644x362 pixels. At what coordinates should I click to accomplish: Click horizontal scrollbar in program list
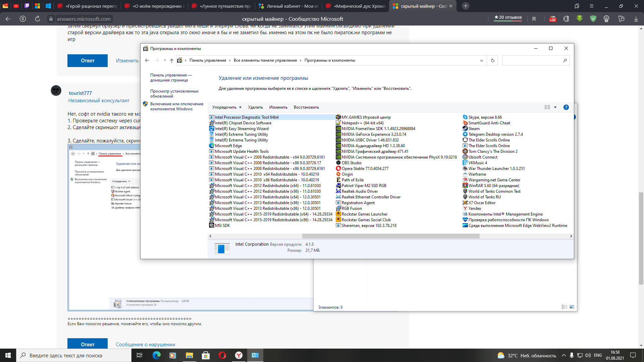(391, 236)
